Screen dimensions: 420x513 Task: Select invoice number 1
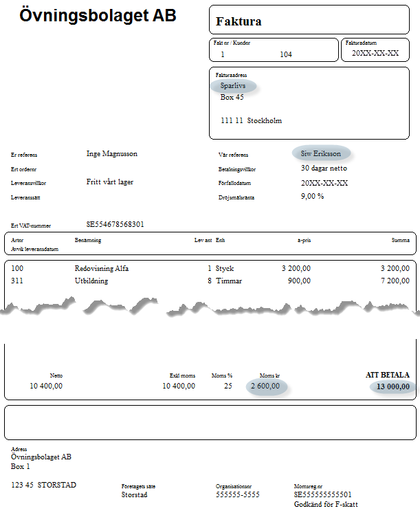pyautogui.click(x=223, y=54)
